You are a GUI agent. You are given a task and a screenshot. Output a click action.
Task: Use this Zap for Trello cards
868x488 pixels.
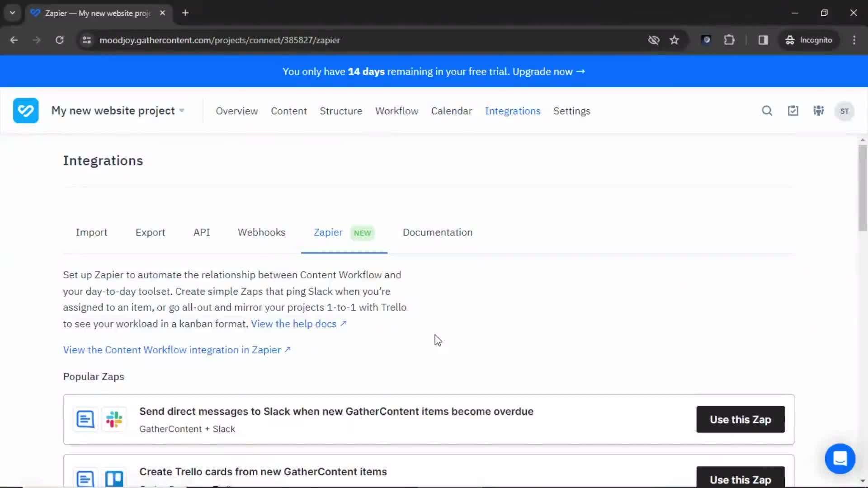740,477
